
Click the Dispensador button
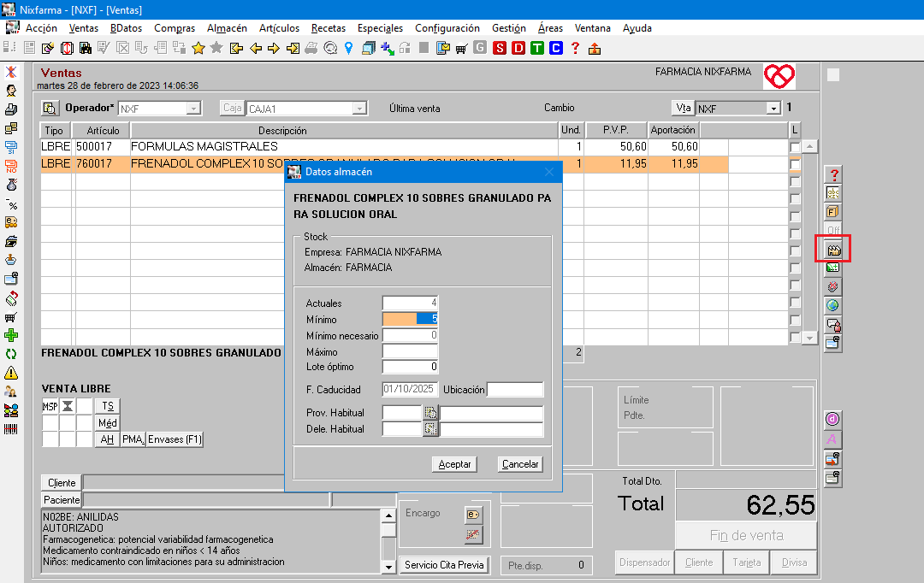coord(645,562)
